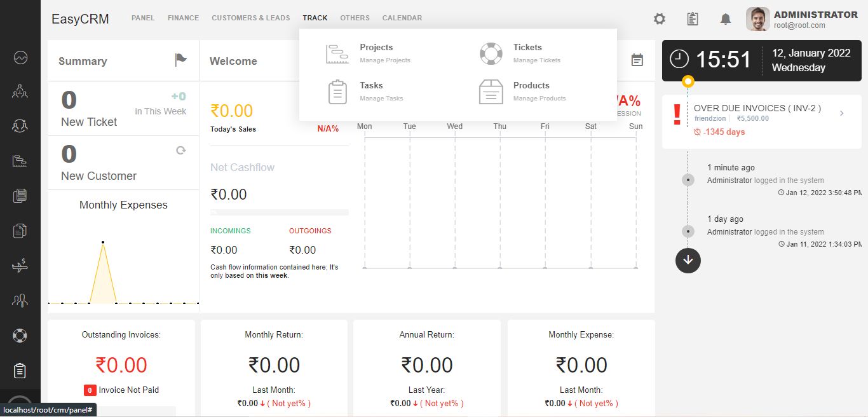Open the customers group icon in sidebar
The width and height of the screenshot is (868, 417).
pyautogui.click(x=20, y=92)
